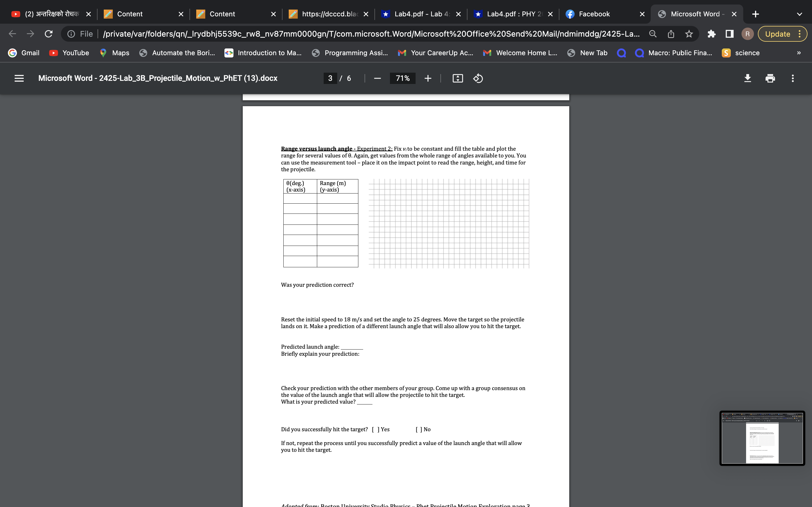Toggle the split-screen icon near the profile avatar
812x507 pixels.
729,34
